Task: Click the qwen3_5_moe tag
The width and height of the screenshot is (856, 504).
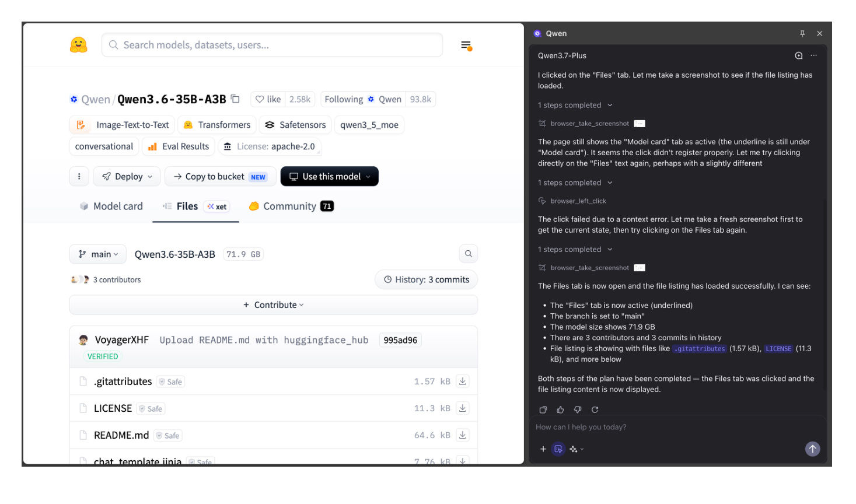Action: (369, 125)
